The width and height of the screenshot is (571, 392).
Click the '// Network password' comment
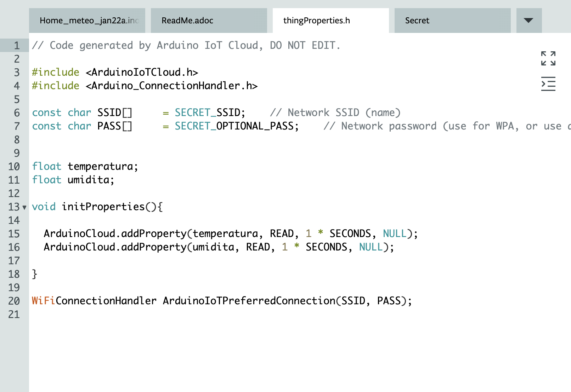pos(380,126)
